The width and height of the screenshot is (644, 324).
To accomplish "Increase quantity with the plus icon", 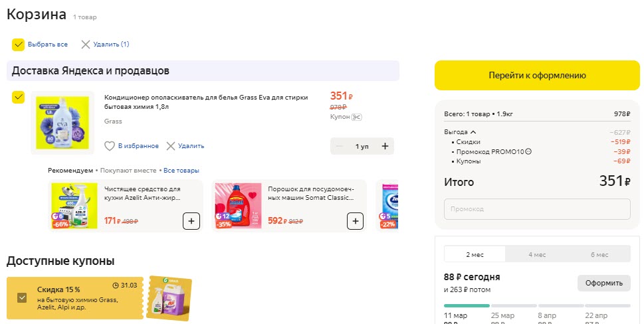I will [385, 146].
